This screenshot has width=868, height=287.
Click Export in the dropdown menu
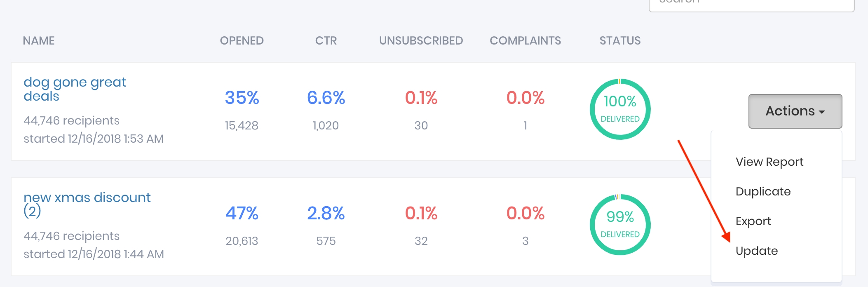tap(753, 221)
